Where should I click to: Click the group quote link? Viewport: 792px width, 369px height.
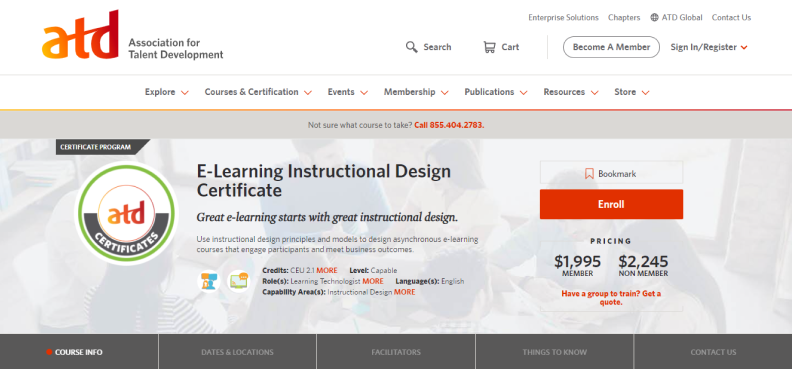click(611, 298)
